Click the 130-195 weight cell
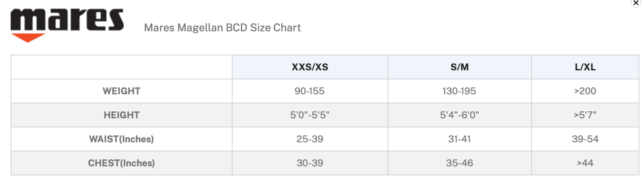Viewport: 644px width, 190px height. 459,91
